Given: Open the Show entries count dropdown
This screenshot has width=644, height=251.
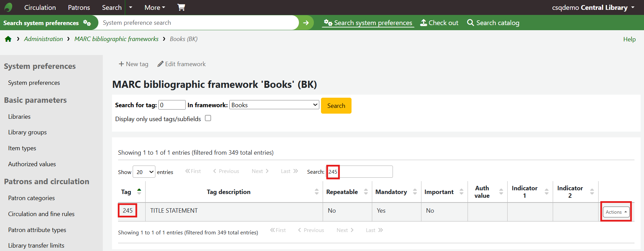Looking at the screenshot, I should (x=144, y=172).
